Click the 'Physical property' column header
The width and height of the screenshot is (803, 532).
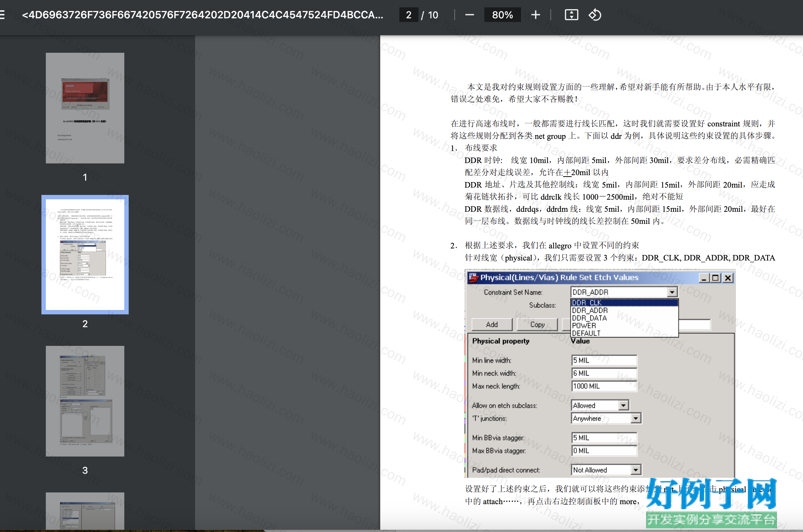point(500,341)
